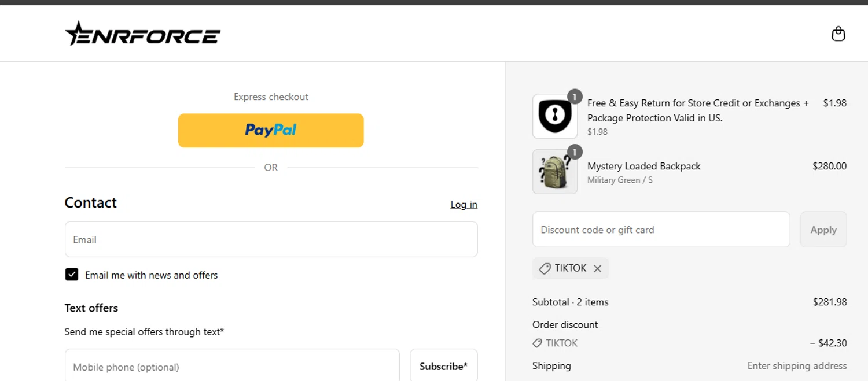This screenshot has height=381, width=868.
Task: Click the Log in link
Action: pos(464,204)
